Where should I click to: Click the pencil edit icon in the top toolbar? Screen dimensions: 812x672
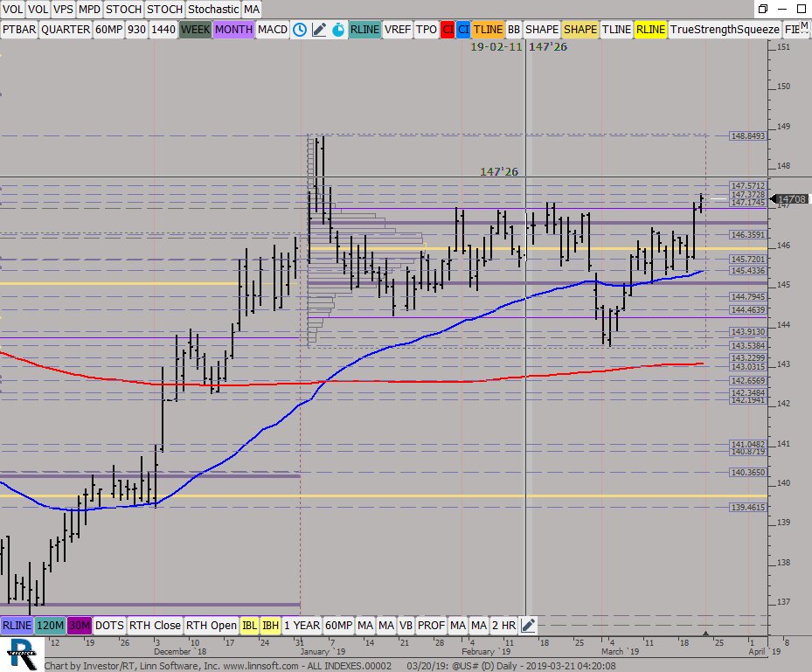coord(319,29)
